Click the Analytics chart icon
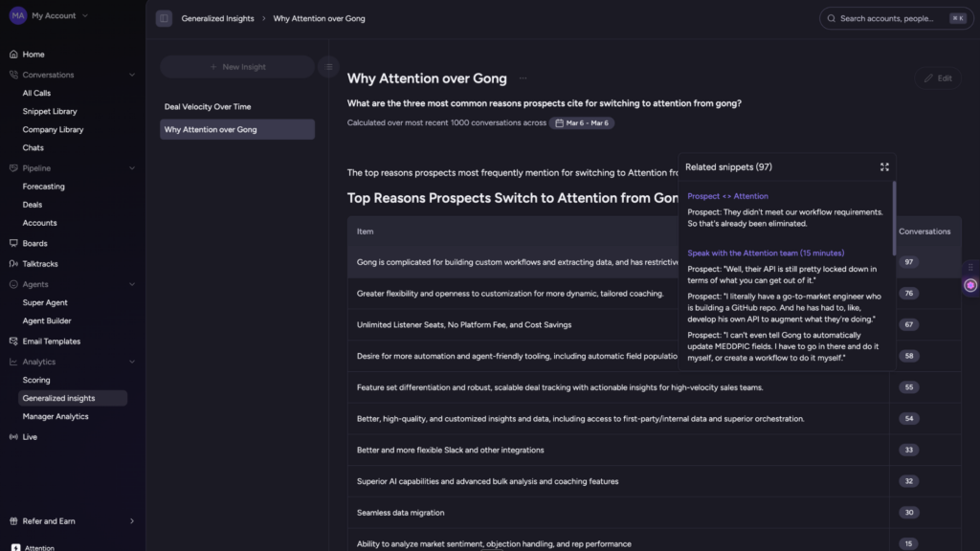 (13, 362)
